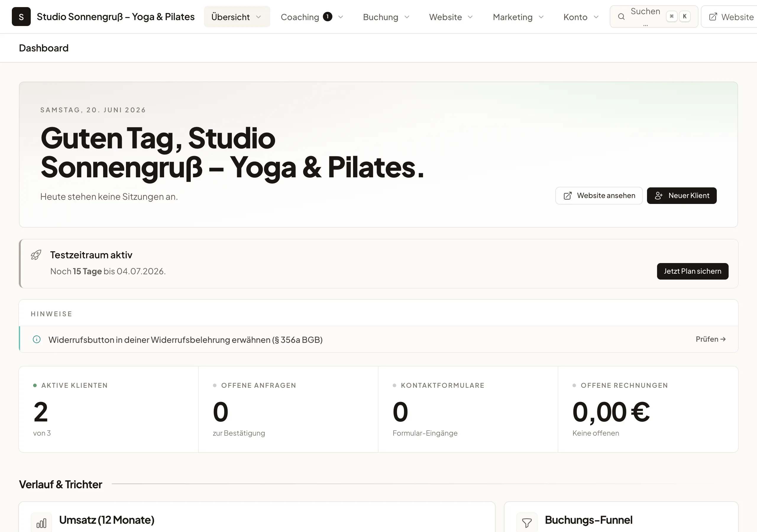Click the K key shortcut badge

click(685, 17)
